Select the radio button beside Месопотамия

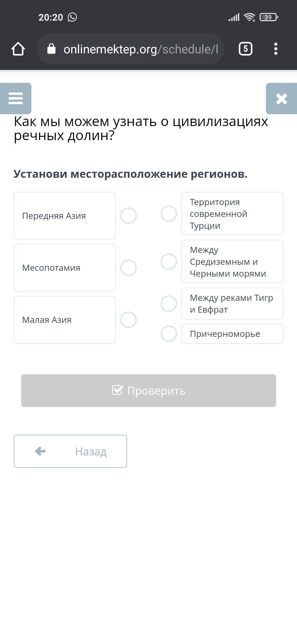tap(128, 268)
